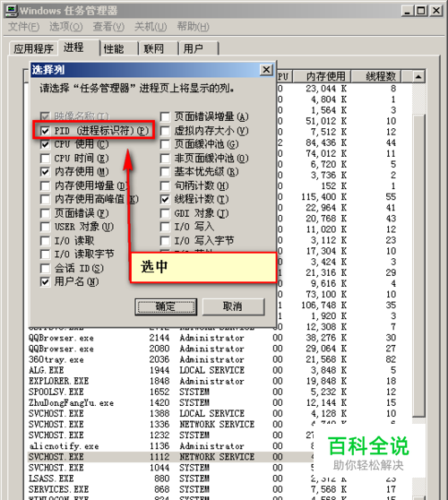Sort by the 内存使用 column header
This screenshot has height=500, width=448.
pos(322,76)
